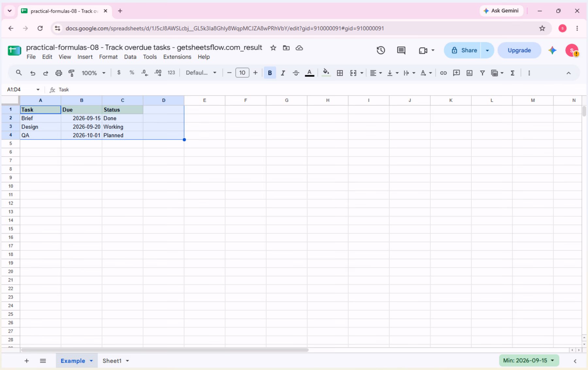Star the spreadsheet document
Viewport: 588px width, 370px height.
click(x=273, y=48)
